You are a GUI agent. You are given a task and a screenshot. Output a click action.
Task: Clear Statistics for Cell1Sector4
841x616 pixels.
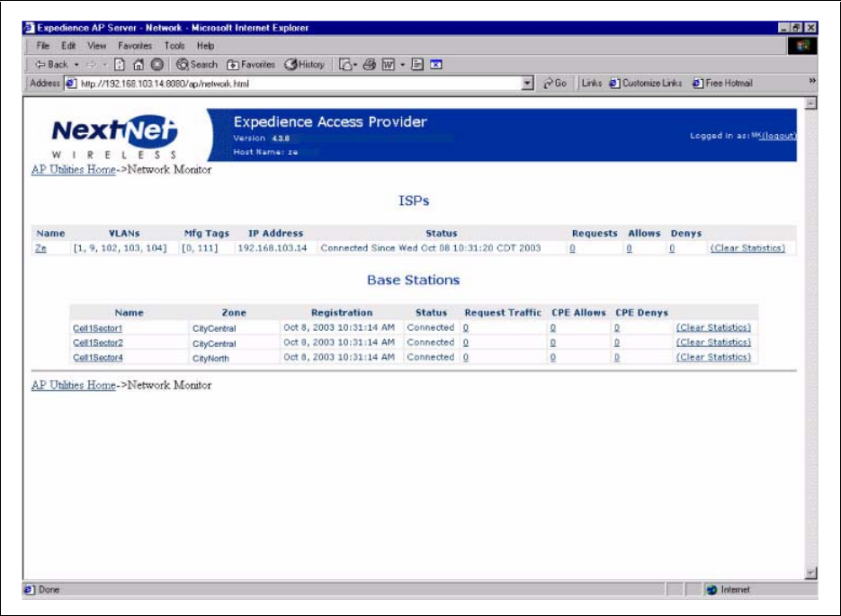coord(713,357)
